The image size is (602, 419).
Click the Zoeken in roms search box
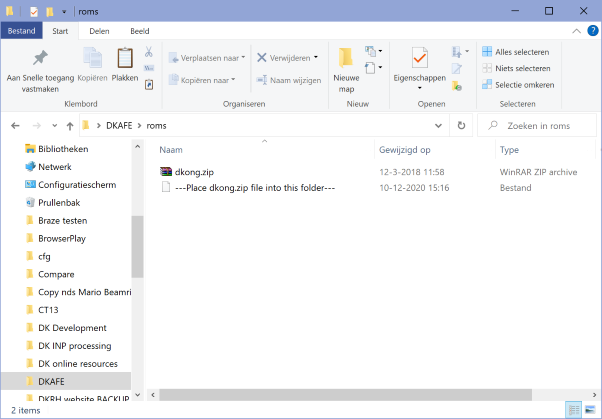tap(538, 126)
